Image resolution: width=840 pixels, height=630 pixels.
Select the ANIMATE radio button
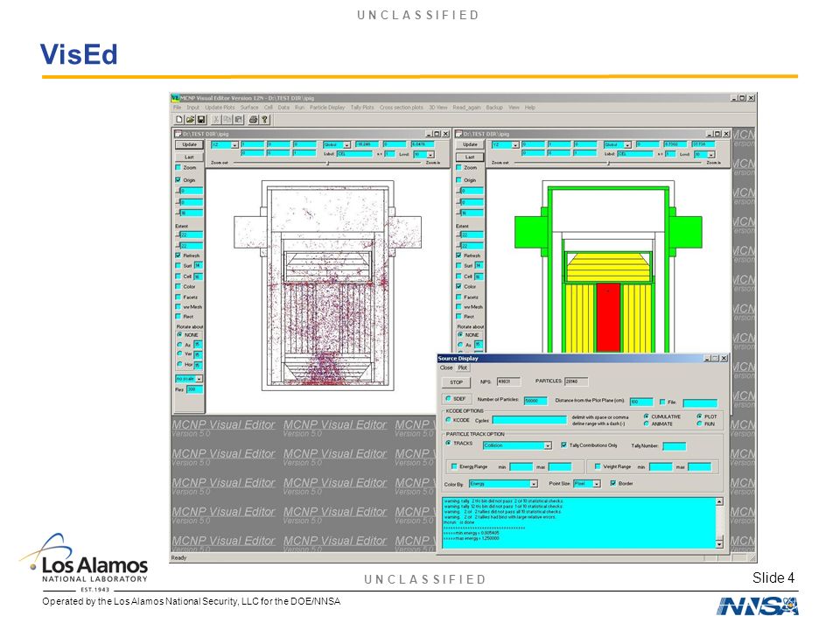click(646, 423)
